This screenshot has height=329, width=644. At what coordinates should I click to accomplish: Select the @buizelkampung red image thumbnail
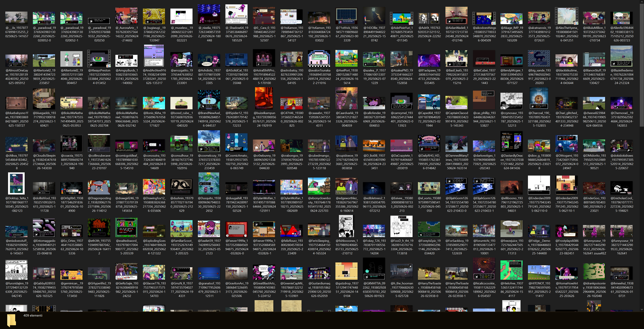264,98
